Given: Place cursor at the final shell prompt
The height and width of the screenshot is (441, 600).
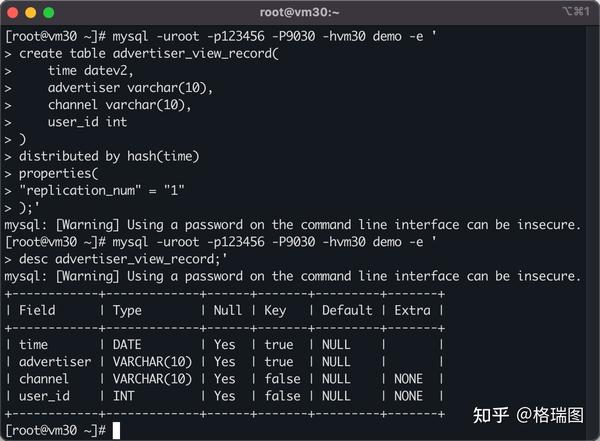Looking at the screenshot, I should tap(117, 430).
